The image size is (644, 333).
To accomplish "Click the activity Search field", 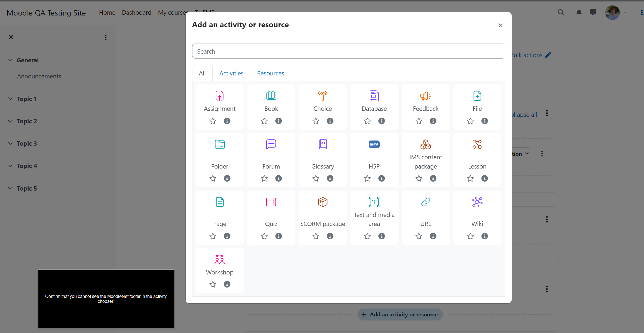I will click(348, 51).
